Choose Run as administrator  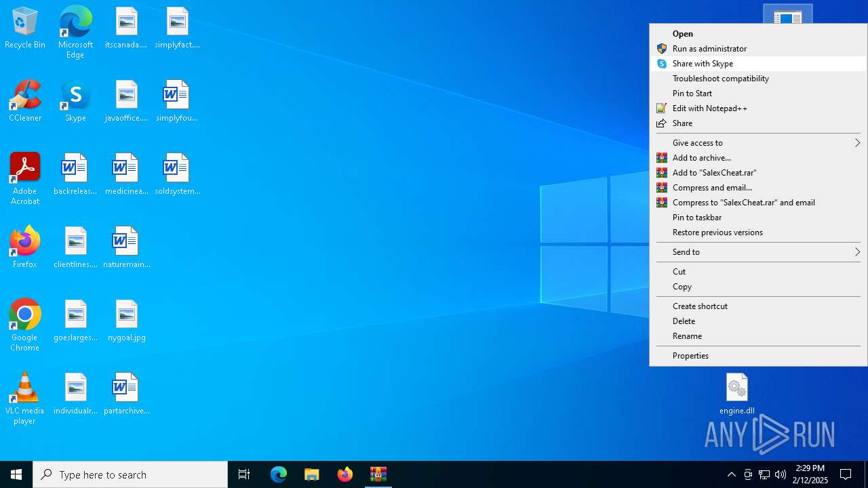tap(758, 49)
